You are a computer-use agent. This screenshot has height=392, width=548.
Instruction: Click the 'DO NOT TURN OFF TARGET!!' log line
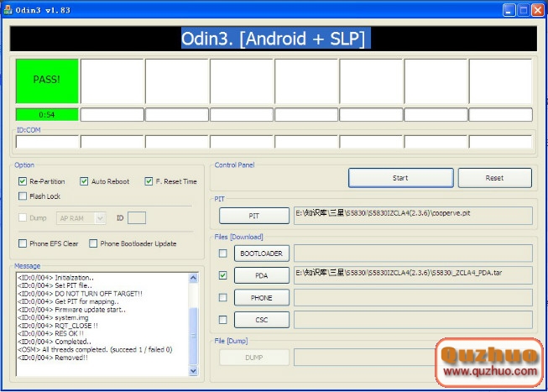[80, 294]
